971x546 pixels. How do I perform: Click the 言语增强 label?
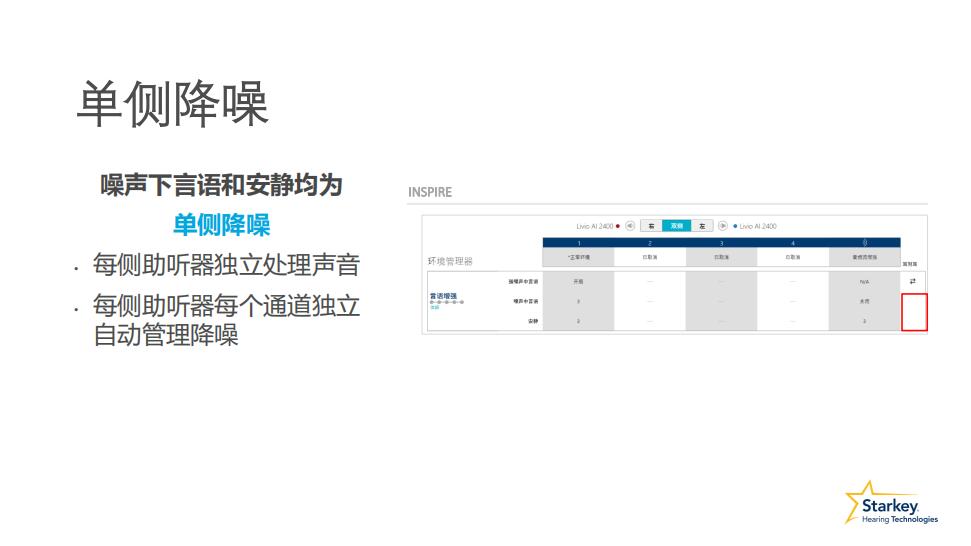click(444, 296)
